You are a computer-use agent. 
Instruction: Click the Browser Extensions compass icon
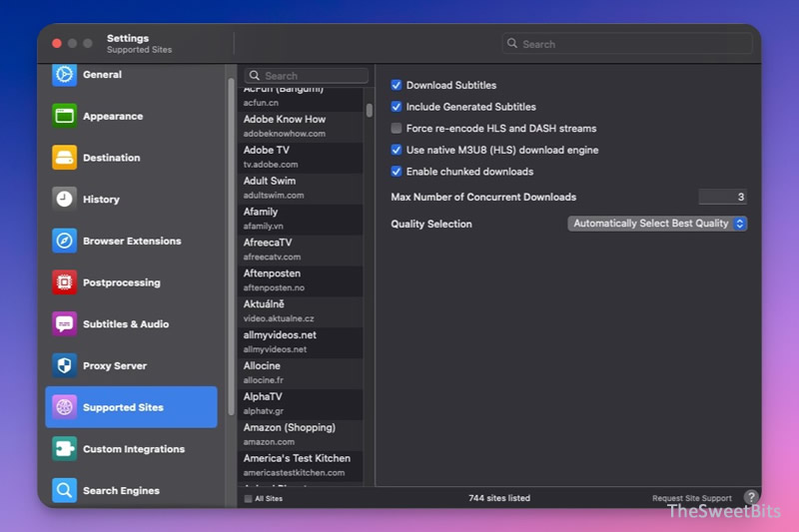pyautogui.click(x=64, y=241)
